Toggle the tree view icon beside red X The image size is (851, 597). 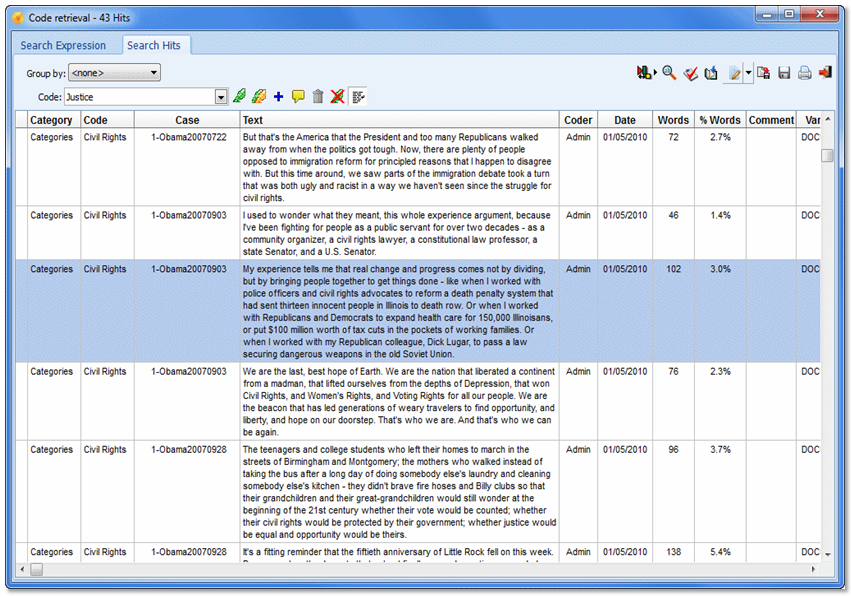358,97
